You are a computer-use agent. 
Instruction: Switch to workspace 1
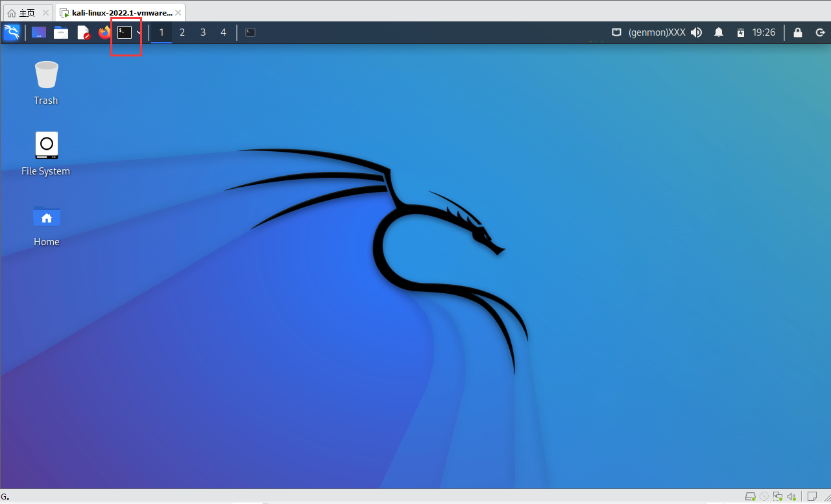tap(162, 32)
